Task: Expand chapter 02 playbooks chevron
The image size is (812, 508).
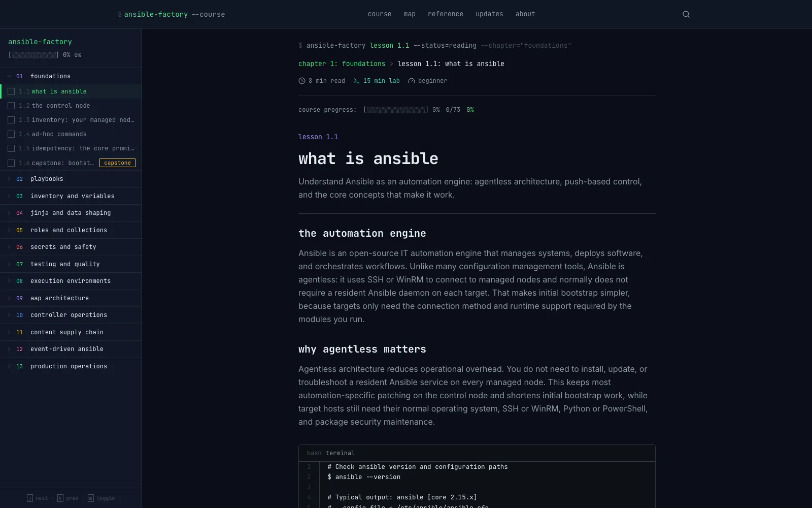Action: (9, 179)
